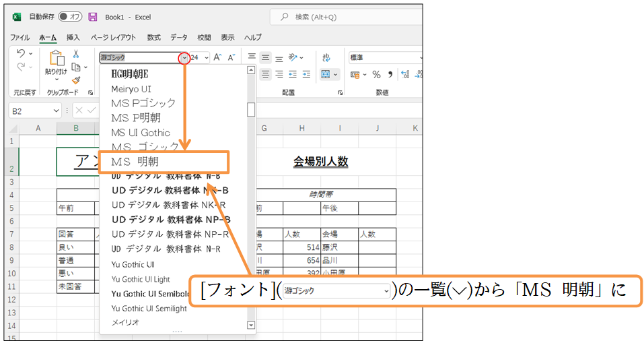
Task: Click the formula bar cancel X
Action: [x=79, y=111]
